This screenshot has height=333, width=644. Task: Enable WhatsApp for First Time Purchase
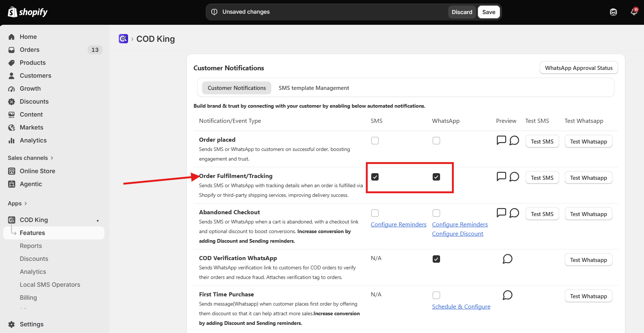(436, 295)
